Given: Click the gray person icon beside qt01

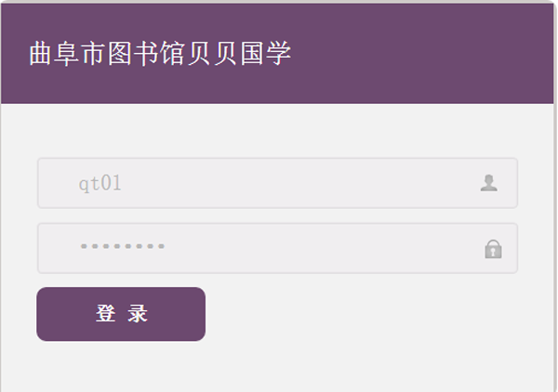Looking at the screenshot, I should click(489, 183).
